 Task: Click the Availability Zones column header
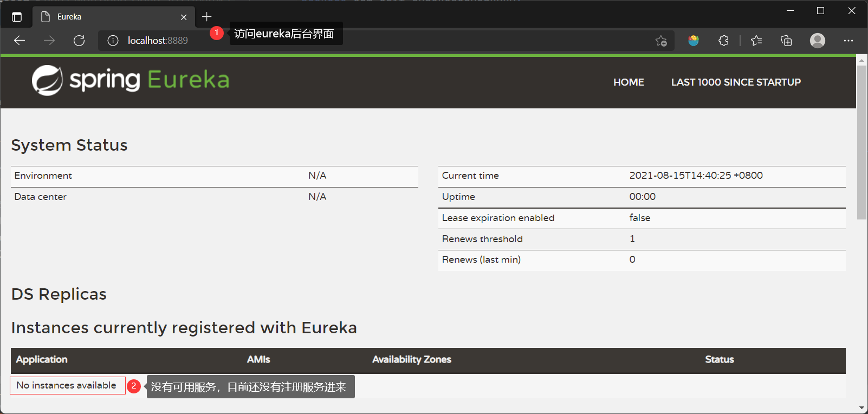point(412,360)
